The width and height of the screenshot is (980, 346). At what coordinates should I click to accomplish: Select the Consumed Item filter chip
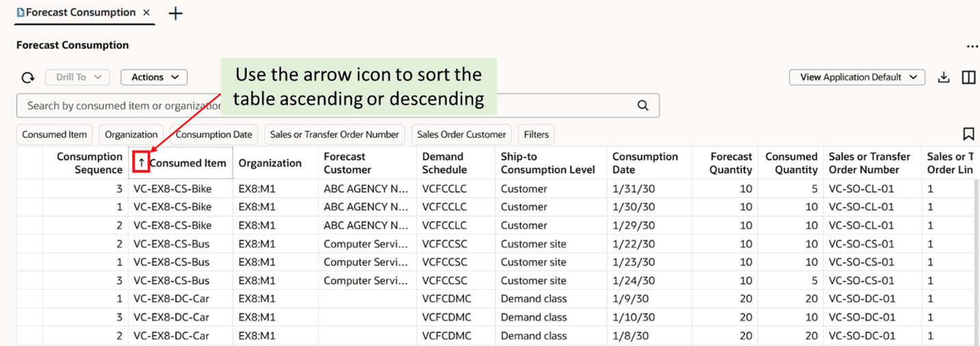[x=55, y=135]
